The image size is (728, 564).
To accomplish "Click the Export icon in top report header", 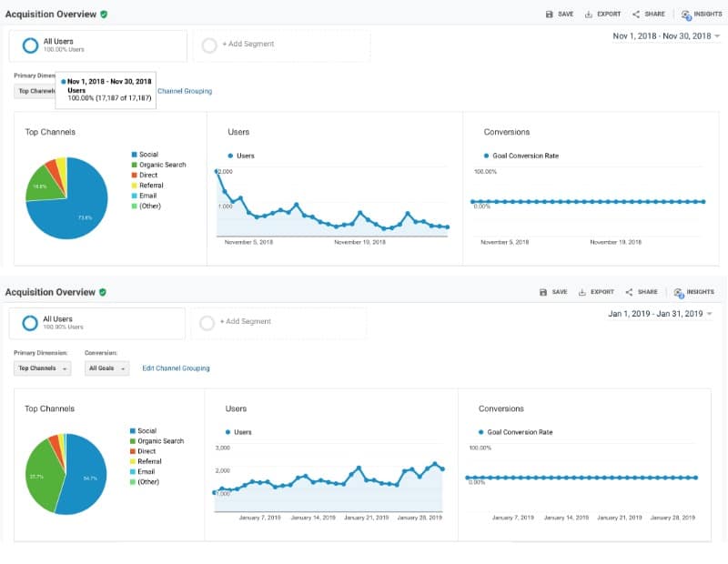I will (588, 15).
